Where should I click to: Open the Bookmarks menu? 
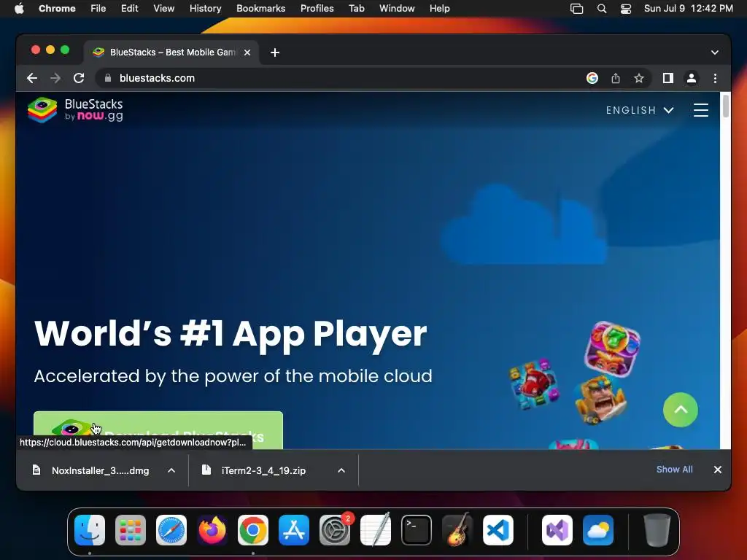pos(260,9)
